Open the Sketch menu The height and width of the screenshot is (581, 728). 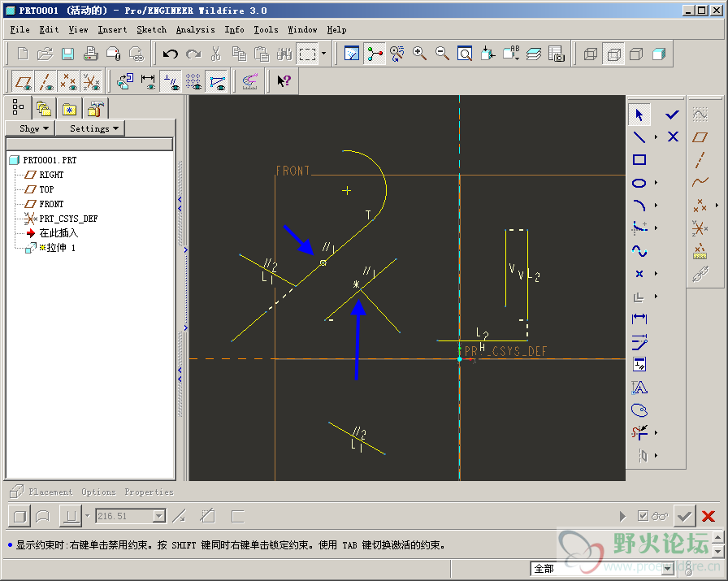pos(151,30)
